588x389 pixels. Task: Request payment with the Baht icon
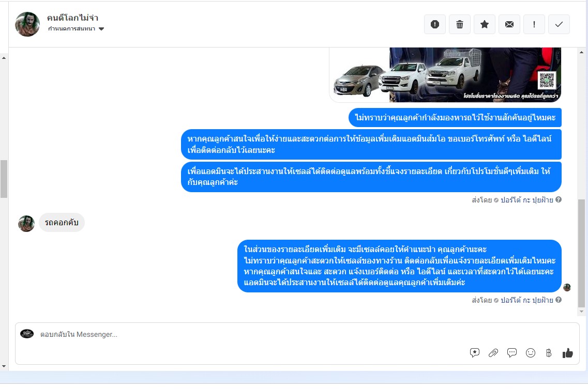pyautogui.click(x=549, y=353)
